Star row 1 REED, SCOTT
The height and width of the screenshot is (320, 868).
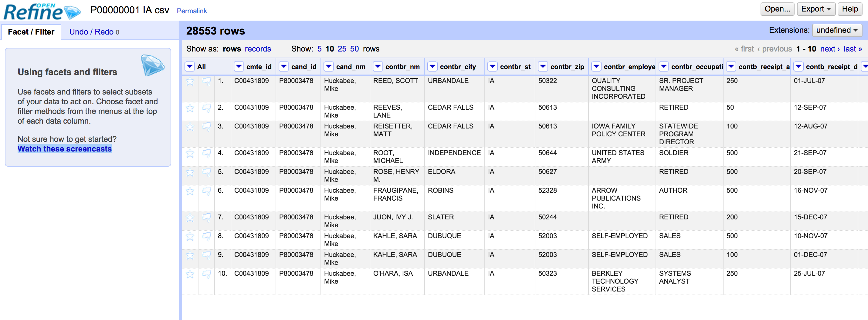(190, 81)
